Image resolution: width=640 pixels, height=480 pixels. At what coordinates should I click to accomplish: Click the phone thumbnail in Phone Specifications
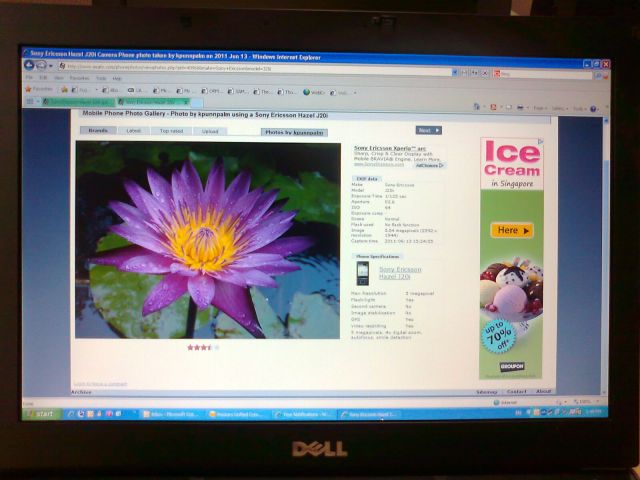(x=362, y=273)
